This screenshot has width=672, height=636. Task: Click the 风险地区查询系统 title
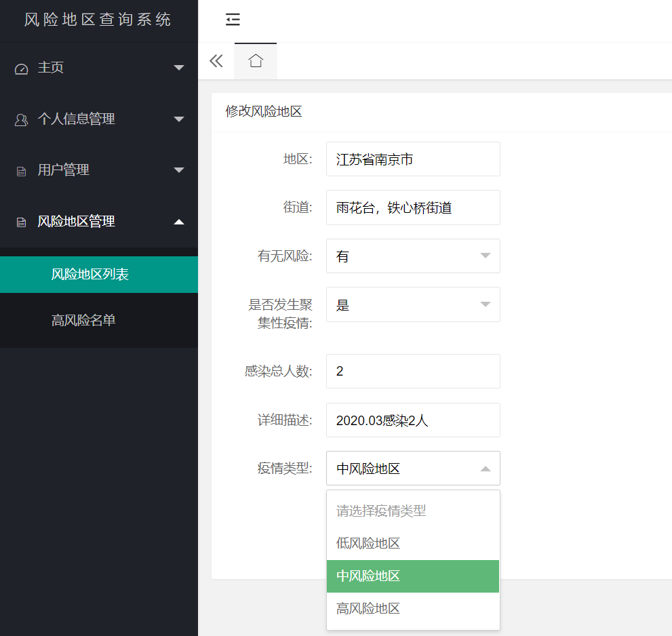pos(98,19)
